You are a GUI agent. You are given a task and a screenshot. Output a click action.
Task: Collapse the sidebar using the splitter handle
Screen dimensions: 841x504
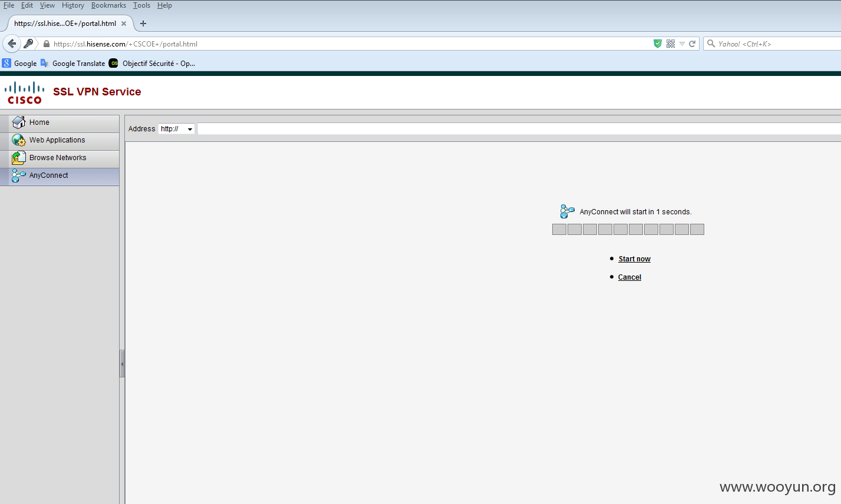click(122, 364)
